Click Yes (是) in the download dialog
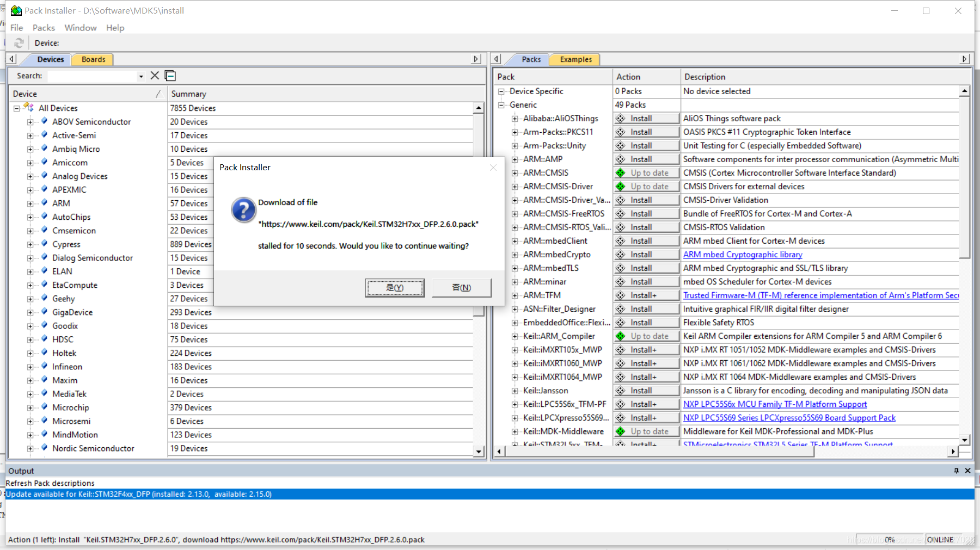This screenshot has height=550, width=980. coord(395,288)
